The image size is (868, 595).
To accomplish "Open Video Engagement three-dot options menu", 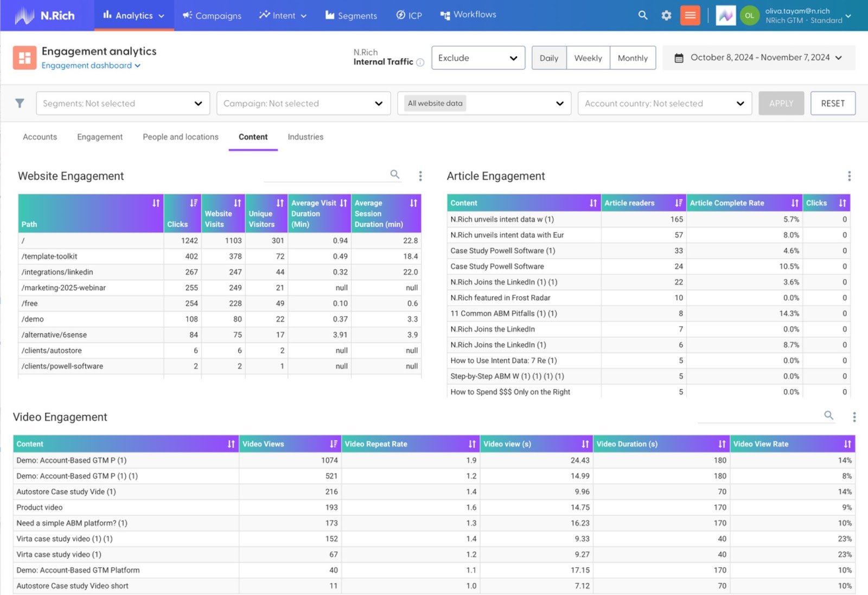I will (x=854, y=417).
